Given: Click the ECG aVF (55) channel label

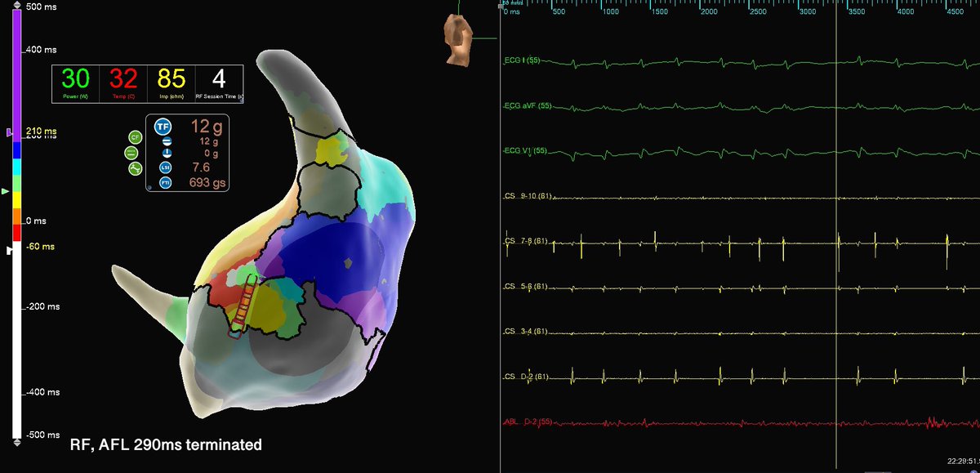Looking at the screenshot, I should pyautogui.click(x=528, y=106).
